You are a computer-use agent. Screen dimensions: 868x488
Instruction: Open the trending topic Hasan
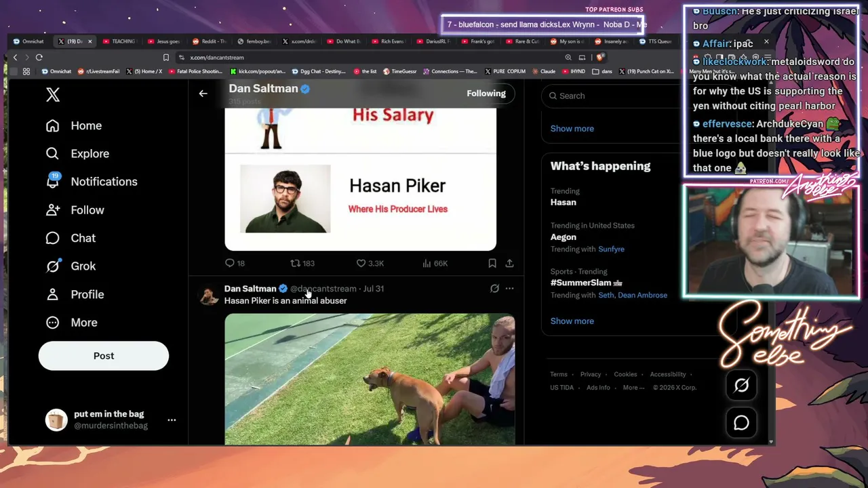coord(564,202)
